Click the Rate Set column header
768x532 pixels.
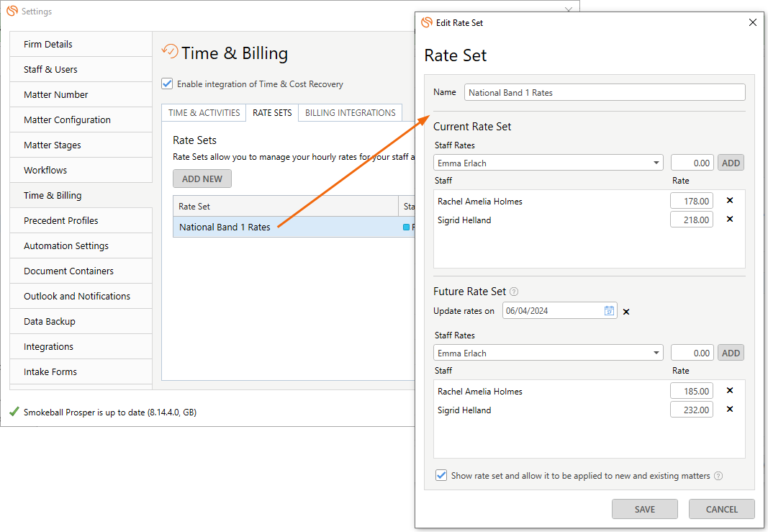(286, 206)
